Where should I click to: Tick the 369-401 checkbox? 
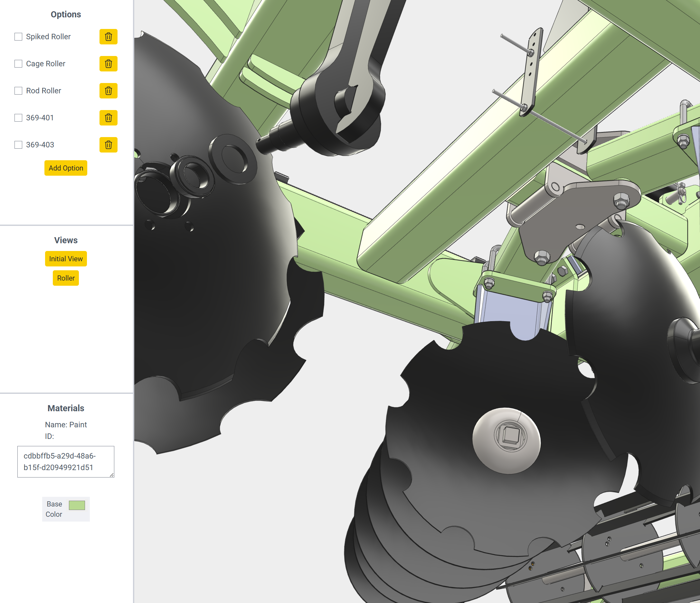click(19, 117)
